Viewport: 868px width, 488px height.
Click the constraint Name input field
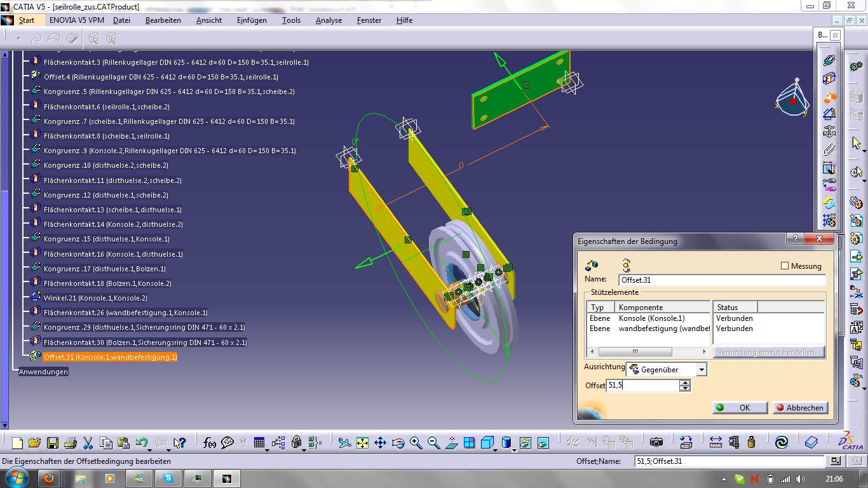coord(722,280)
